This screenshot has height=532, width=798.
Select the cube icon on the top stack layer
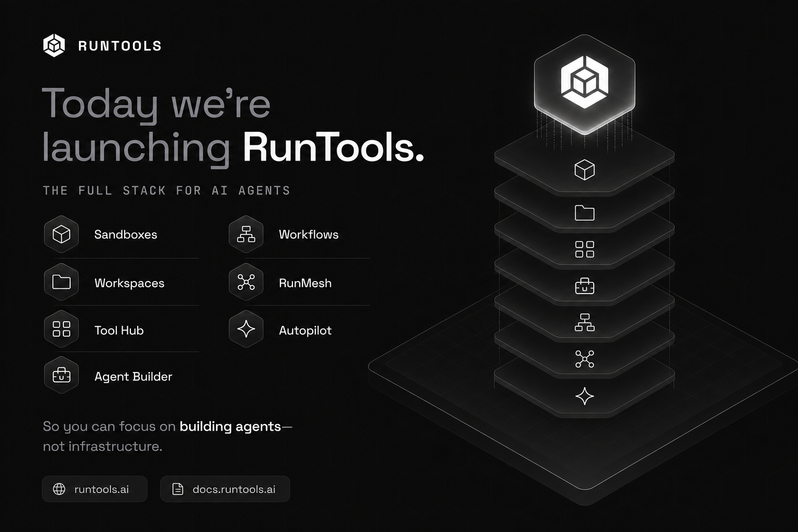(x=584, y=170)
